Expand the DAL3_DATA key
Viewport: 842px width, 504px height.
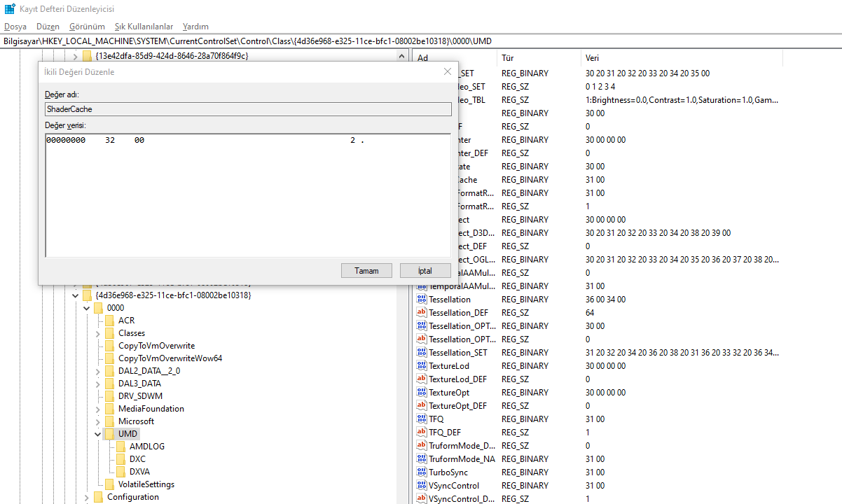pos(98,384)
